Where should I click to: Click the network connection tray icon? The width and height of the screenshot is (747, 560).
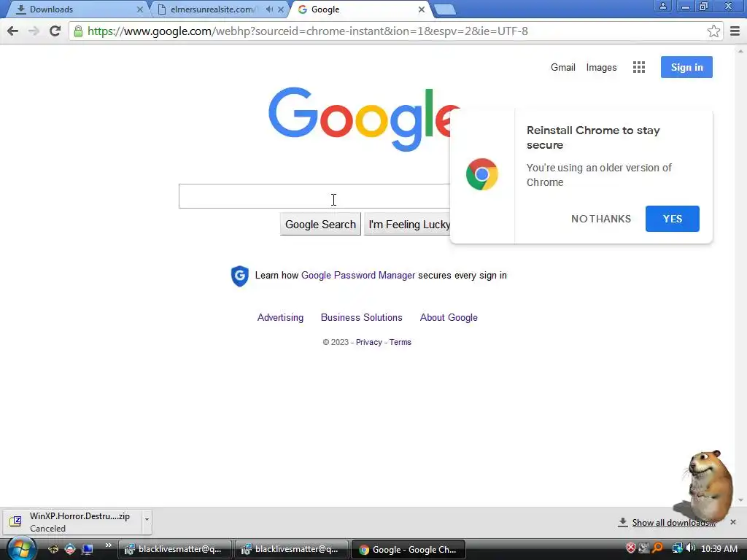677,548
